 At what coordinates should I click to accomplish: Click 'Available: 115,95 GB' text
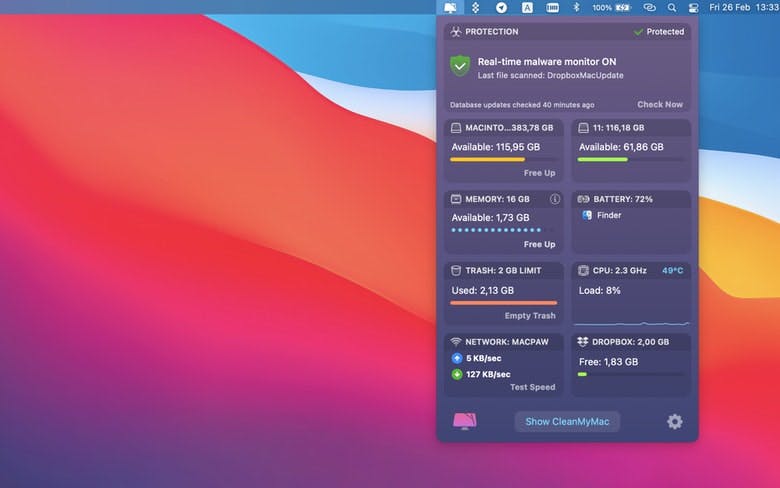pyautogui.click(x=495, y=147)
